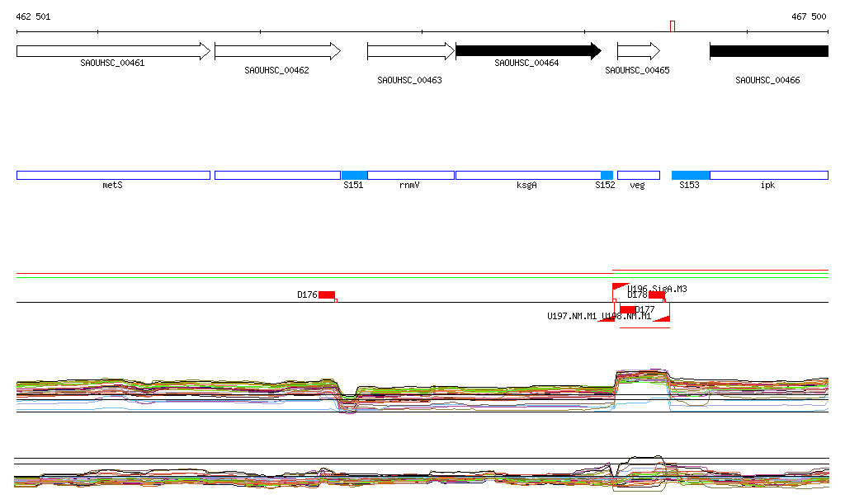
Task: Select the SAOUHSC_00462 gene arrow
Action: pos(277,51)
